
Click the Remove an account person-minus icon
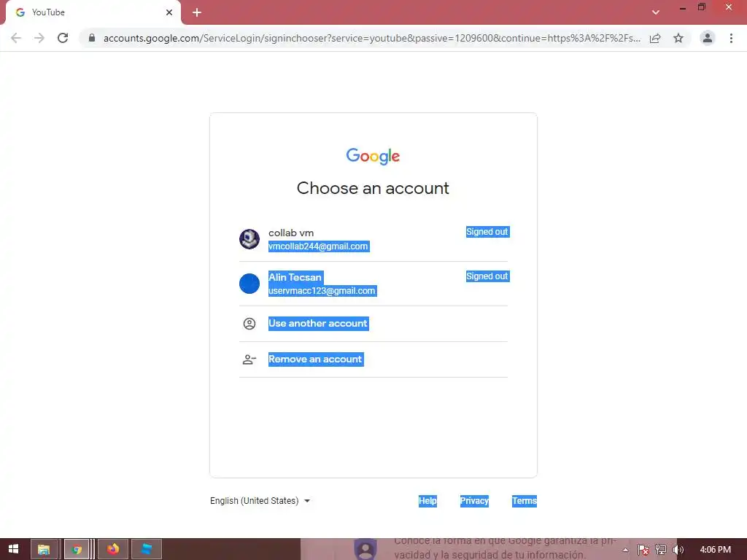[x=249, y=359]
